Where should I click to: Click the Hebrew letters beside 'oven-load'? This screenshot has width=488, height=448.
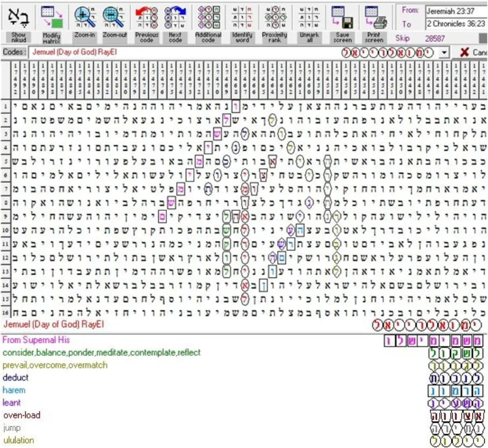pyautogui.click(x=456, y=416)
